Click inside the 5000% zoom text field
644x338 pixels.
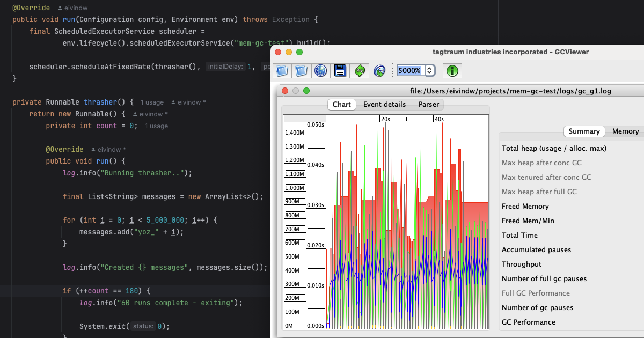410,70
